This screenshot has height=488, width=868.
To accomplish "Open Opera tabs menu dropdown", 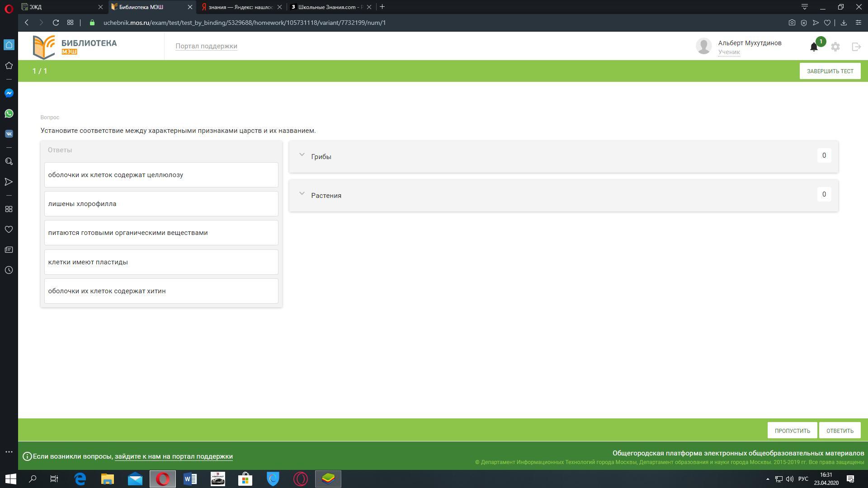I will (x=804, y=7).
